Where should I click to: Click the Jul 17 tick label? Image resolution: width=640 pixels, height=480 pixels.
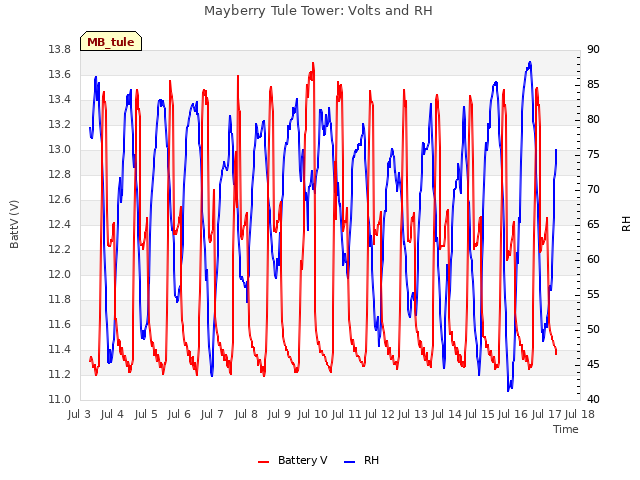pyautogui.click(x=547, y=414)
